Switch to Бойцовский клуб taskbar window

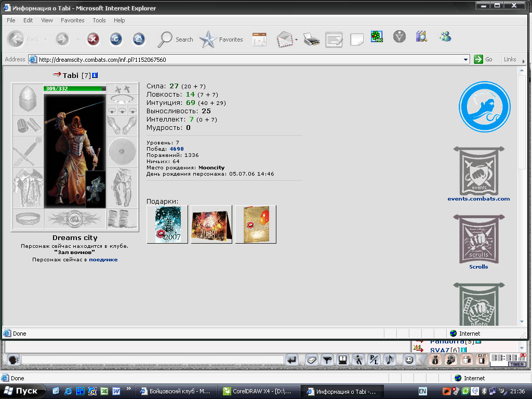click(176, 392)
